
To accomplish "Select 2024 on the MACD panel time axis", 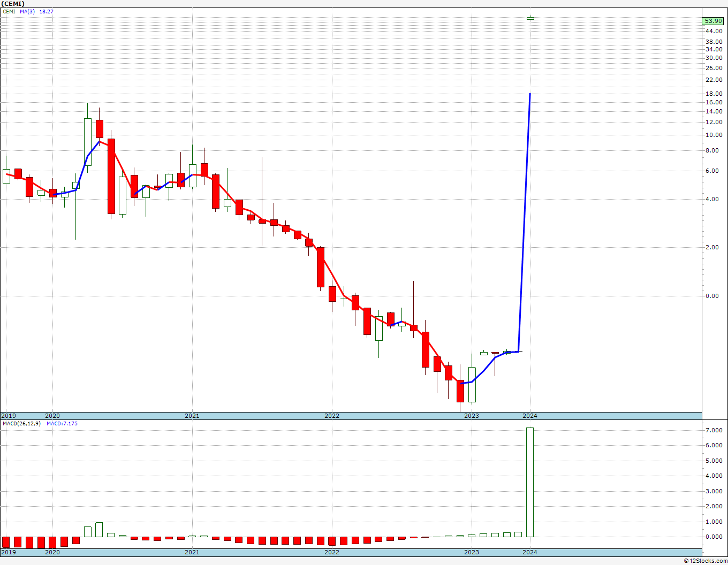I will [x=530, y=552].
